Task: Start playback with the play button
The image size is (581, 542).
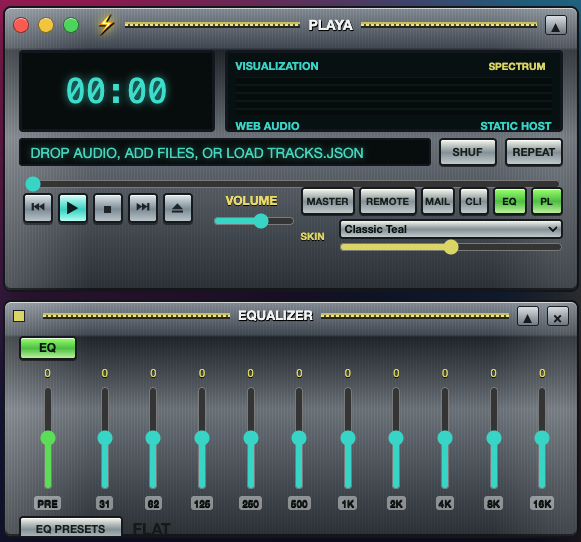Action: click(x=73, y=208)
